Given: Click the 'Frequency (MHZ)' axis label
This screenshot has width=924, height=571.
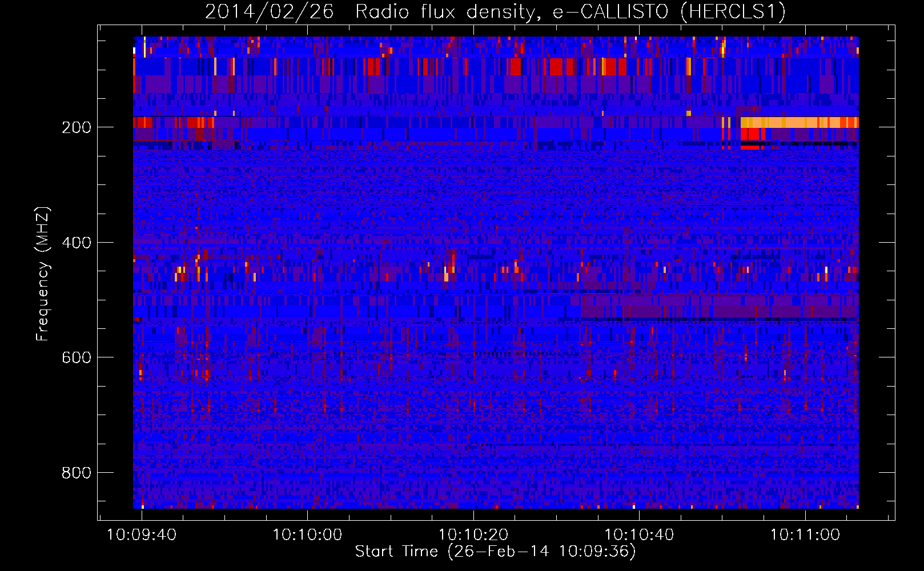Looking at the screenshot, I should pos(43,274).
